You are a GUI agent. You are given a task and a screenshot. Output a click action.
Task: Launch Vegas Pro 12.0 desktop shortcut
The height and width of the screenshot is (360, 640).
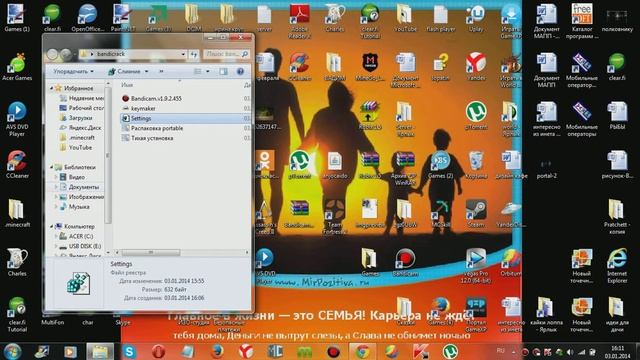click(x=476, y=265)
